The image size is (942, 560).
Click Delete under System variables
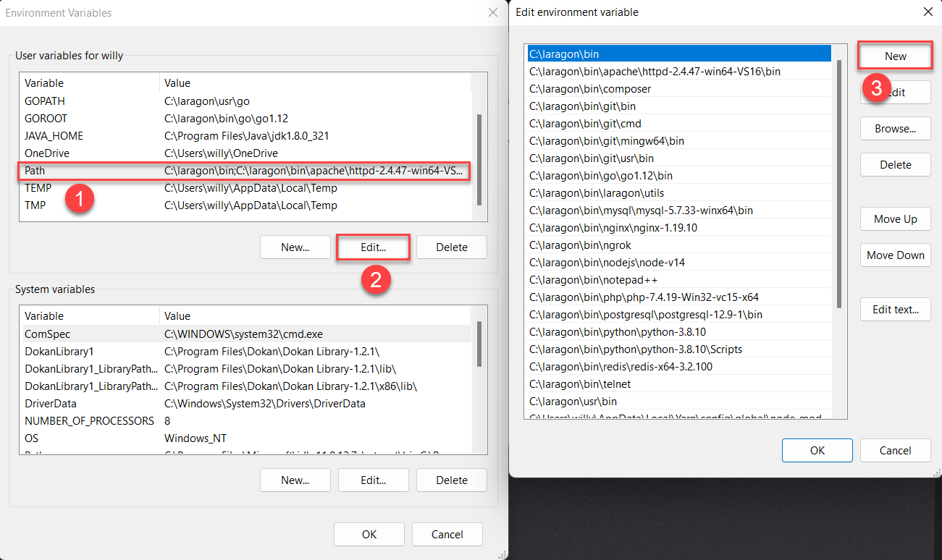(x=452, y=480)
